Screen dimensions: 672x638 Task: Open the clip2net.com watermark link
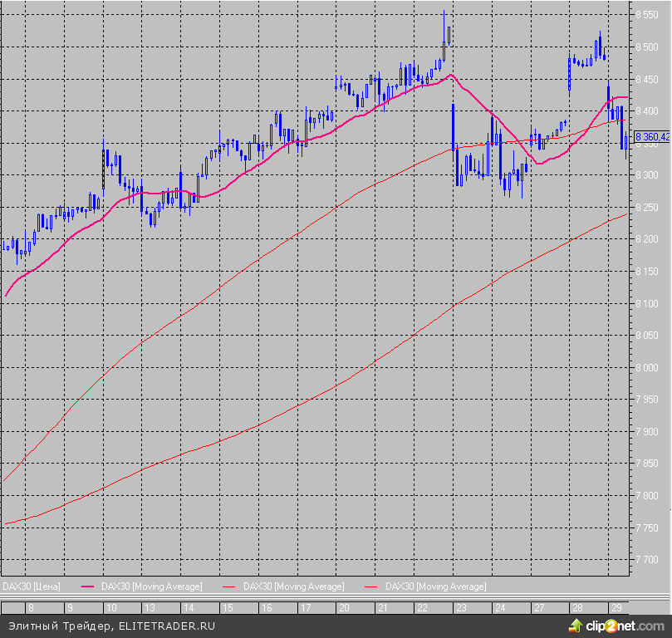(x=625, y=626)
